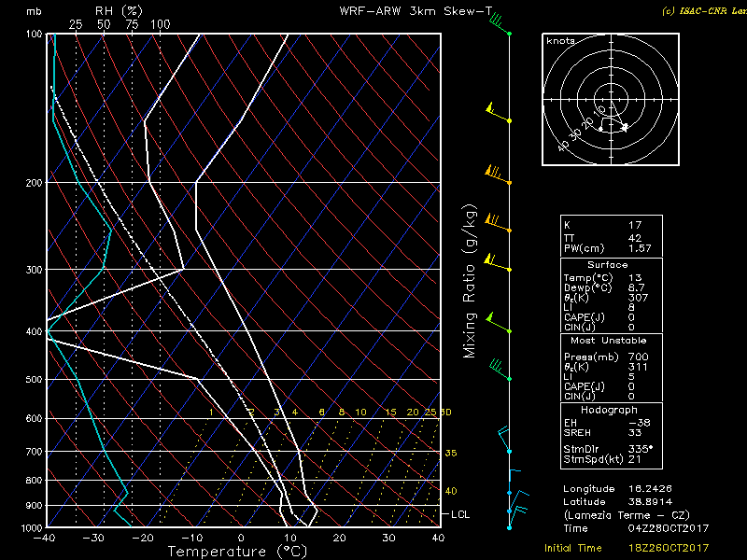Viewport: 747px width, 560px height.
Task: Click the yellow mixing ratio value 40
Action: (x=451, y=491)
